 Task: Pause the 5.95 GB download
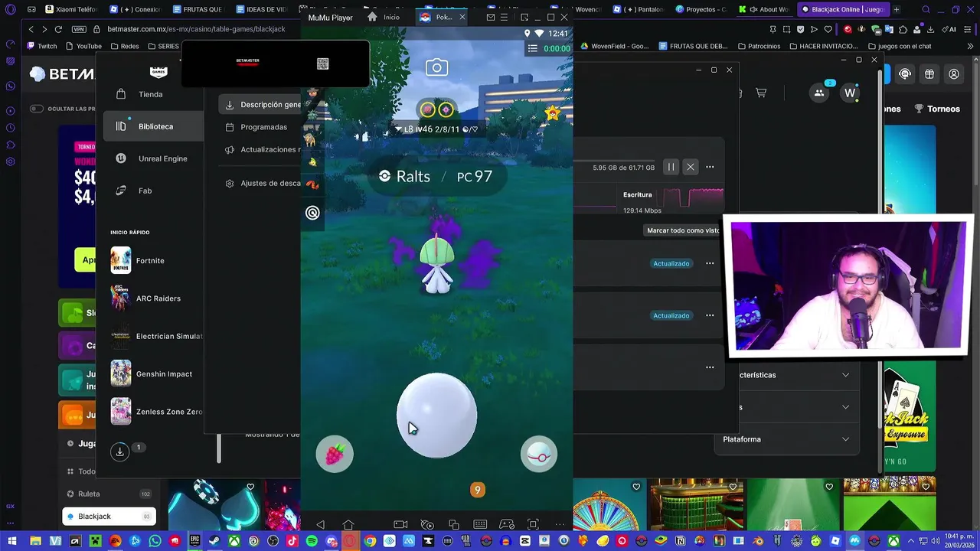pyautogui.click(x=671, y=167)
